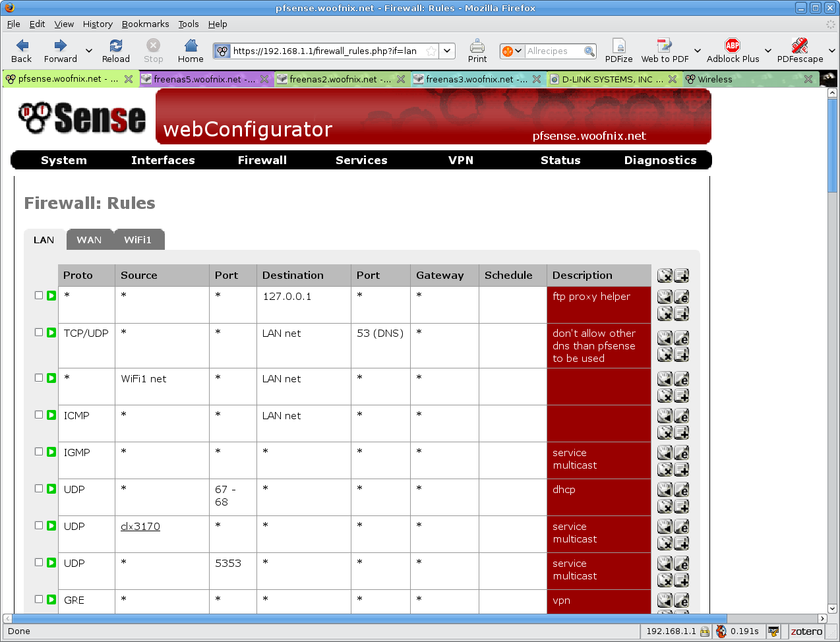Switch to freenas5.woofnix.net browser tab
Image resolution: width=840 pixels, height=642 pixels.
pyautogui.click(x=205, y=79)
